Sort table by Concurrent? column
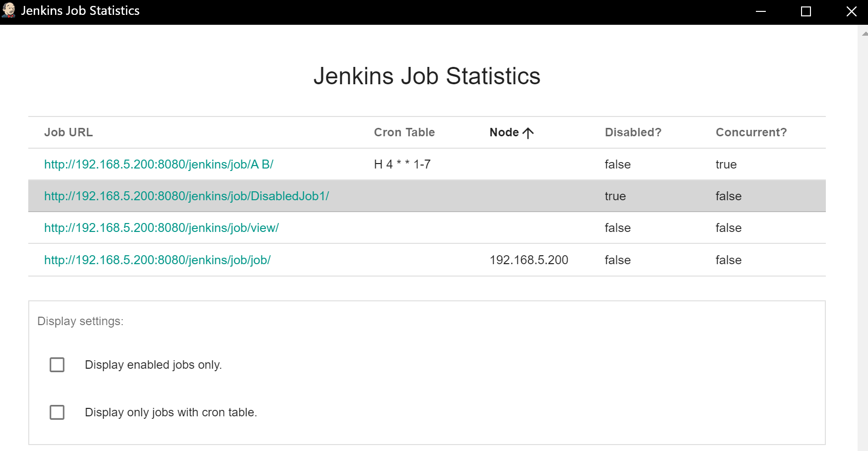This screenshot has height=451, width=868. tap(751, 132)
